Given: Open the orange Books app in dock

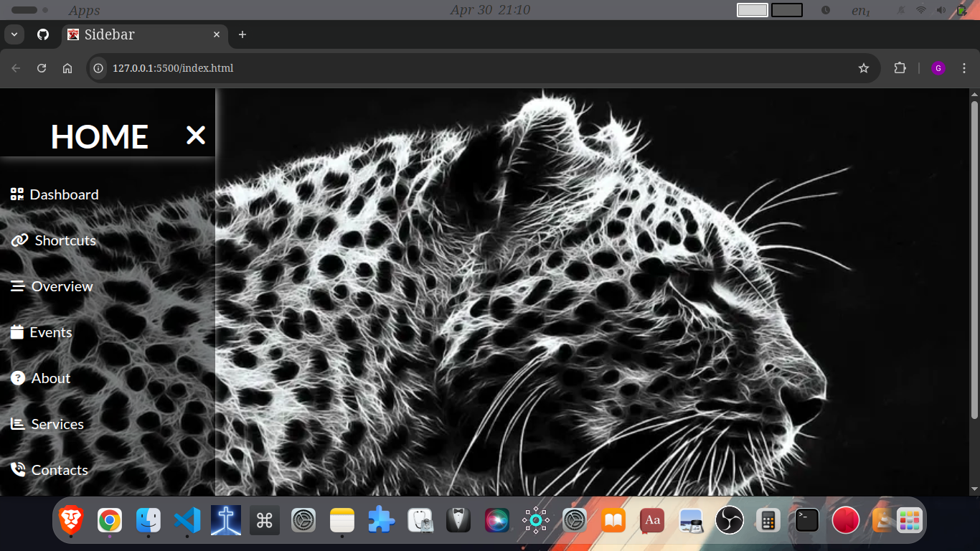Looking at the screenshot, I should pos(613,520).
